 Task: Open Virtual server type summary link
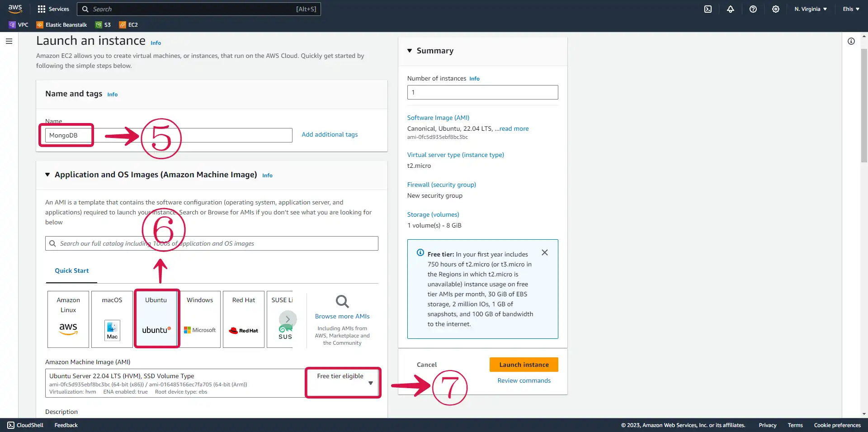[455, 155]
